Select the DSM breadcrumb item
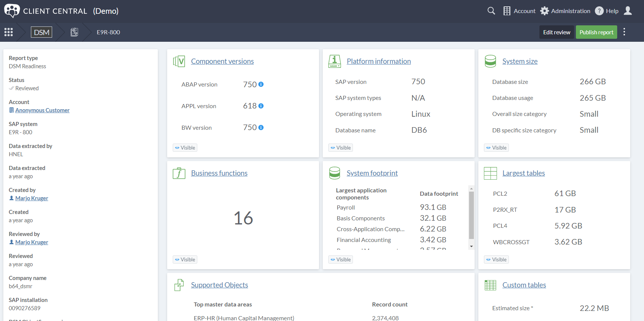The image size is (644, 321). click(41, 32)
